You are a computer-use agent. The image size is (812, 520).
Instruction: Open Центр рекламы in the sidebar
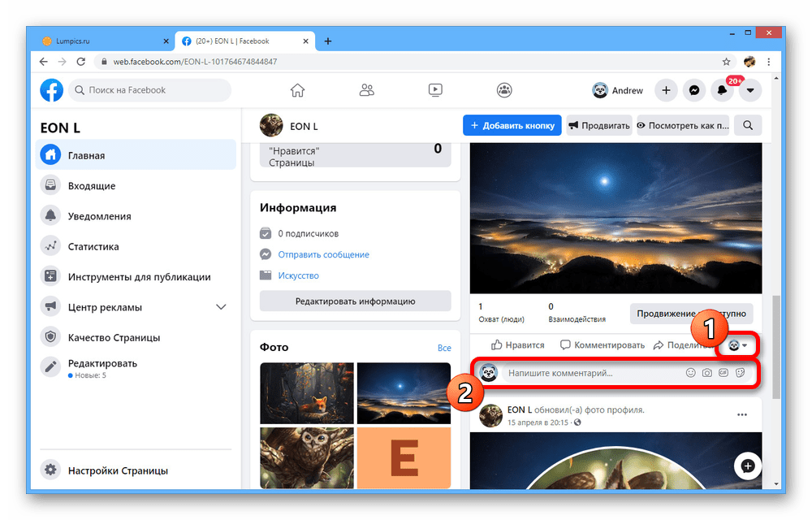click(136, 307)
